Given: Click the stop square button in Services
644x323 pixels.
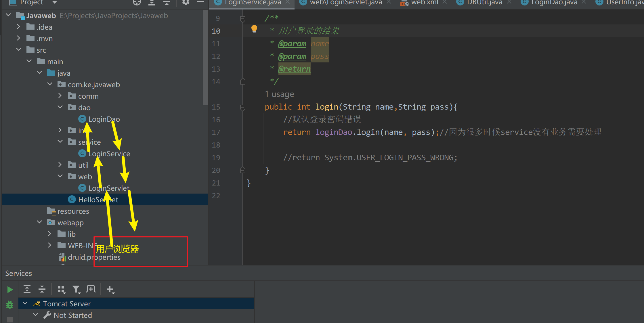Looking at the screenshot, I should pyautogui.click(x=10, y=319).
